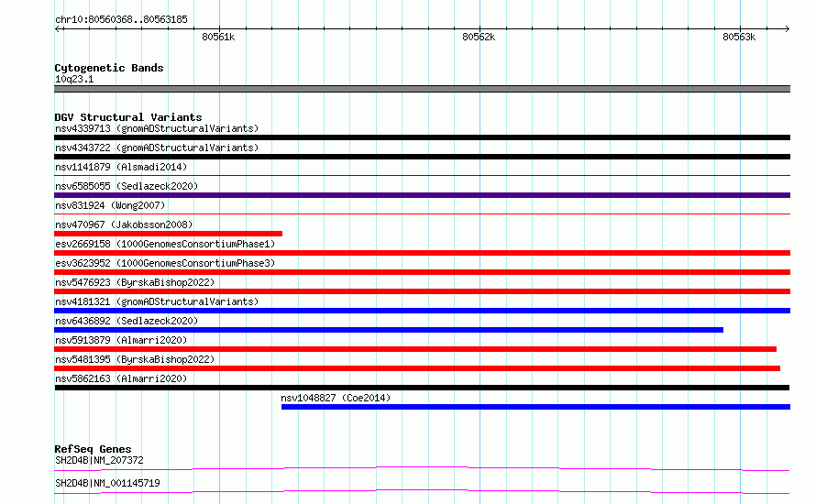The image size is (816, 504).
Task: Select the purple bar under nsv6585055
Action: 422,195
